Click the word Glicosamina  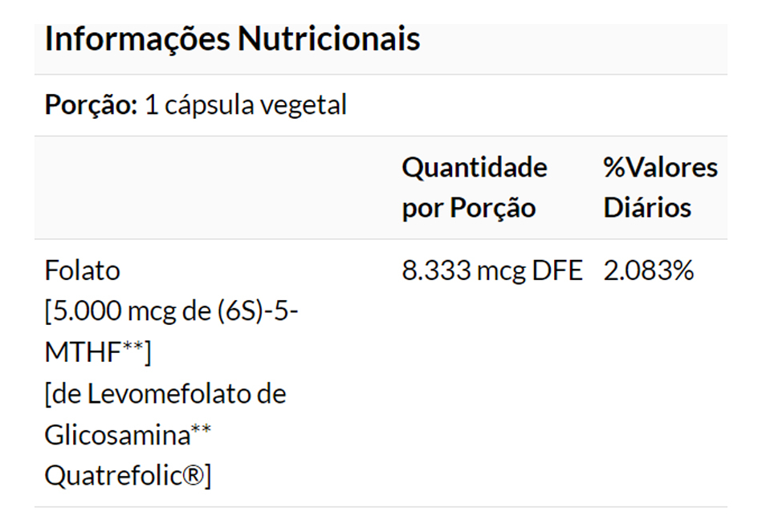point(118,436)
